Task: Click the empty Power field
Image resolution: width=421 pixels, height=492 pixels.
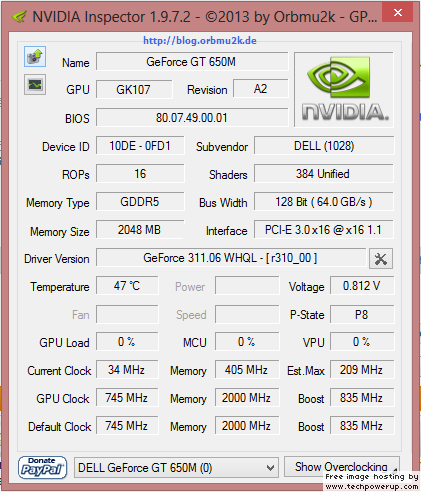Action: (x=247, y=286)
